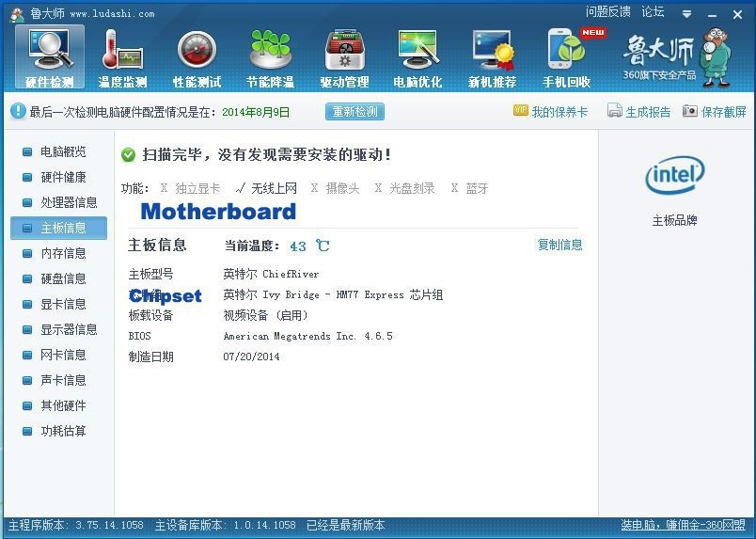The image size is (756, 539).
Task: Open the 新机推荐 new PC recommendation icon
Action: pyautogui.click(x=492, y=57)
